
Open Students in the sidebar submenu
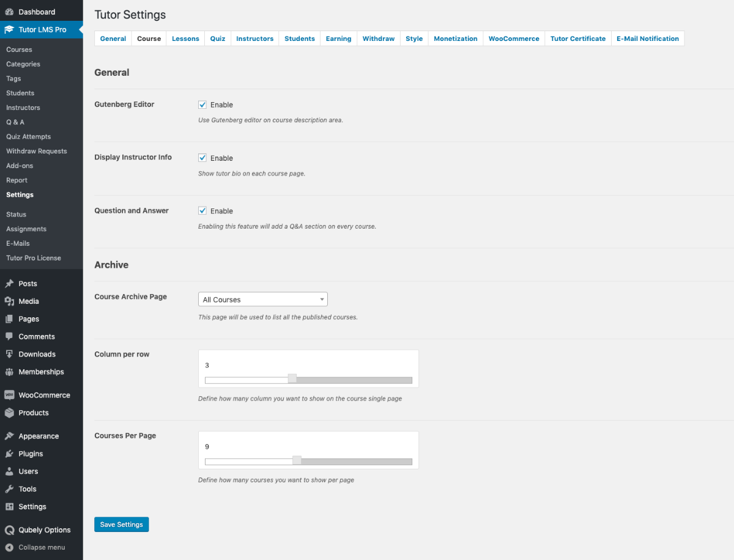20,93
